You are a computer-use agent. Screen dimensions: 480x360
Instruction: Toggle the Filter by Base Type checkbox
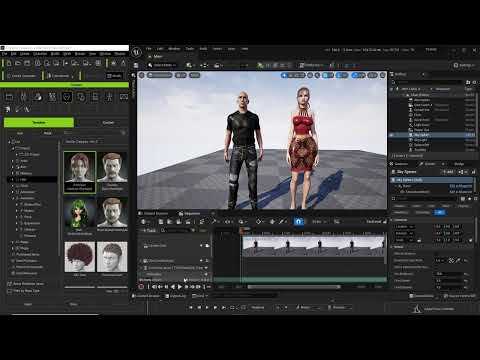pyautogui.click(x=9, y=291)
